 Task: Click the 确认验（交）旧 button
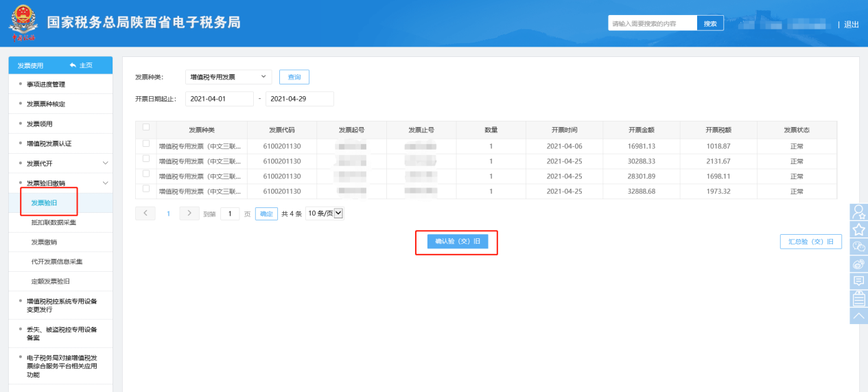(457, 242)
